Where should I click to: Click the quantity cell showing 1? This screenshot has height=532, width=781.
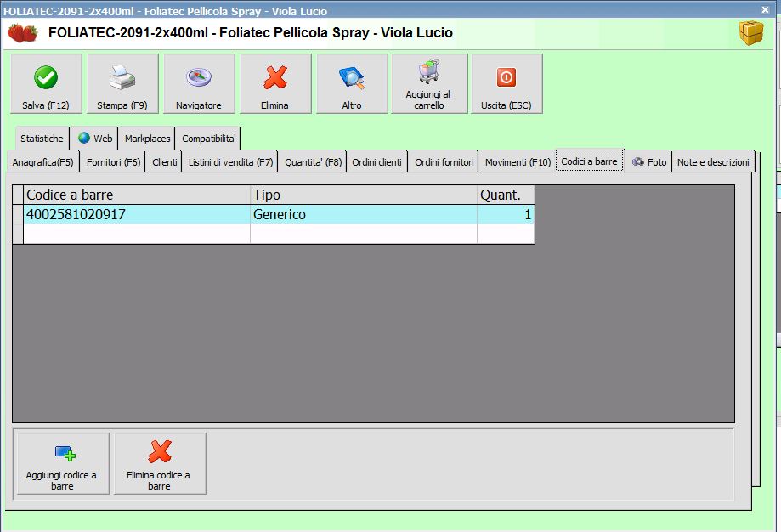click(x=506, y=214)
